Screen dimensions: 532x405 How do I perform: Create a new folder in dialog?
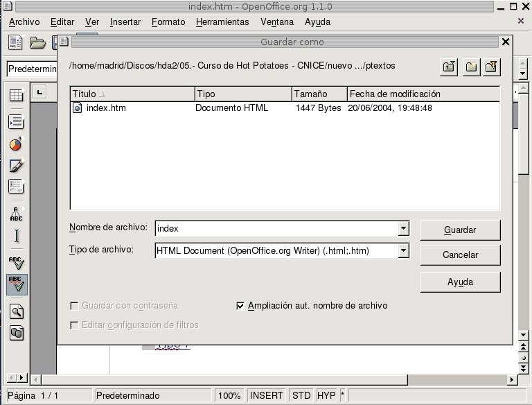tap(471, 67)
